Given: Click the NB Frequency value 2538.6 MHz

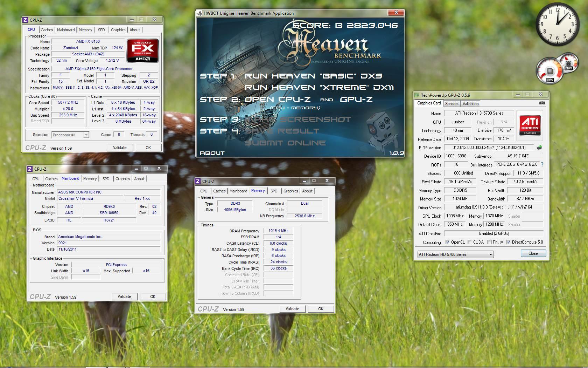Looking at the screenshot, I should tap(305, 216).
